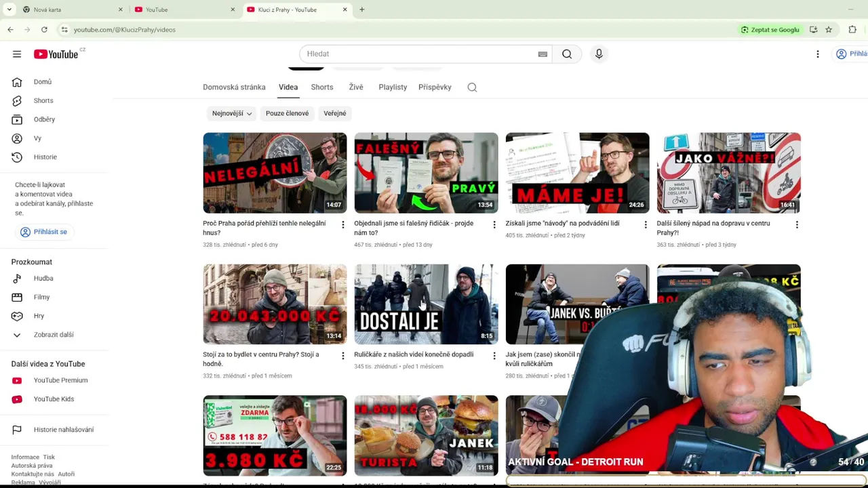Open options for 'Objednali jsme si falešný řidičák'

(x=494, y=224)
